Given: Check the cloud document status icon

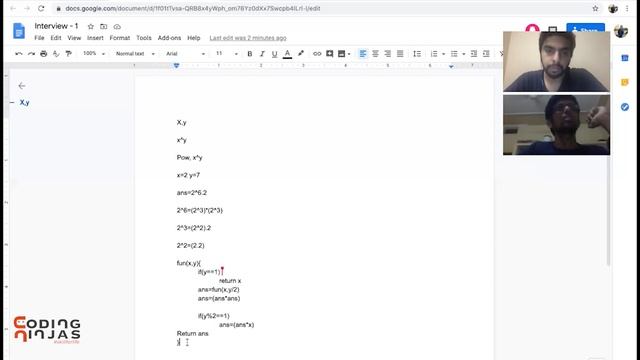Looking at the screenshot, I should [117, 27].
